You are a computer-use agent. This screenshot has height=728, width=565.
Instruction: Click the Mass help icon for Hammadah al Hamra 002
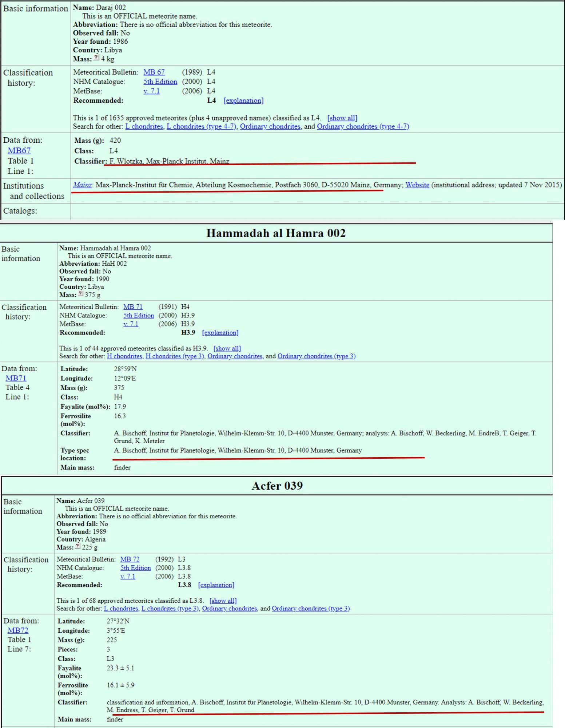pos(80,294)
